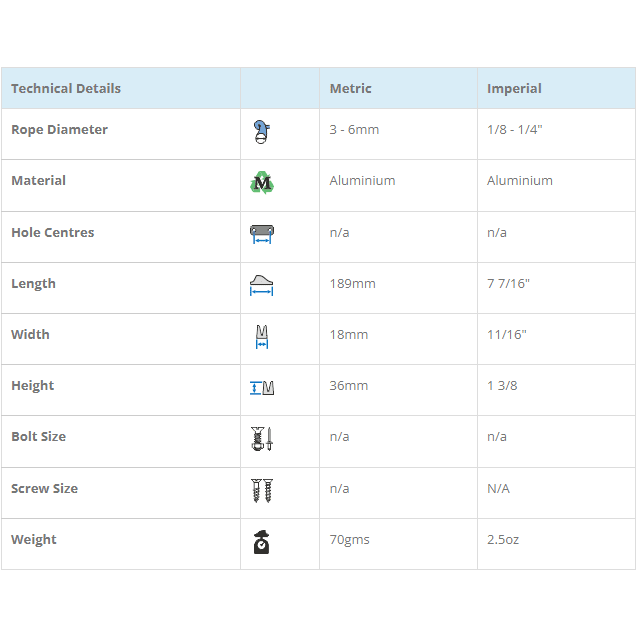Click the 70gms weight value
This screenshot has width=638, height=638.
tap(349, 540)
